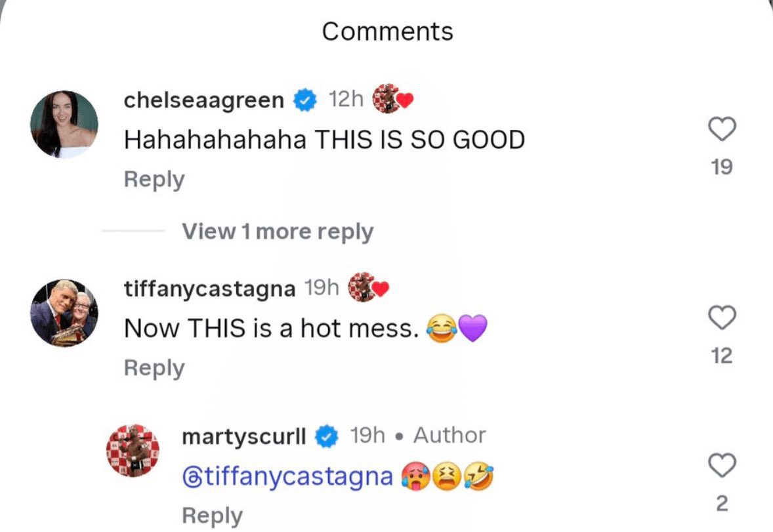773x532 pixels.
Task: Reply to tiffanycastagna's comment
Action: click(154, 368)
